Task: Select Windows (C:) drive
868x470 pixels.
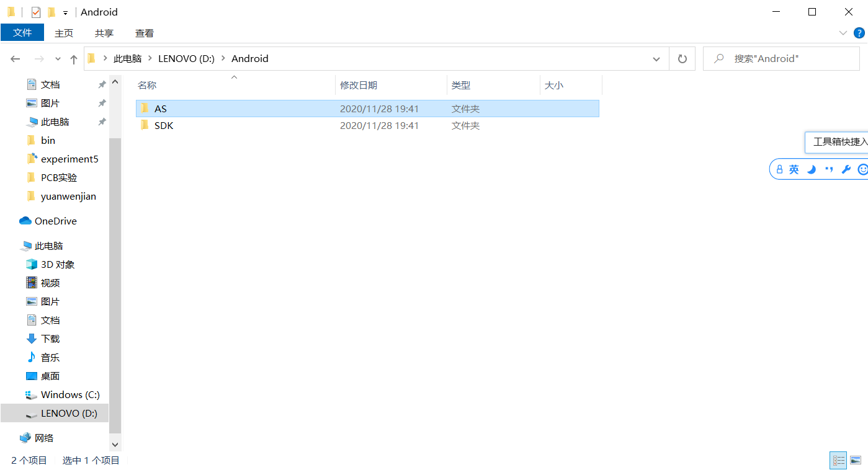Action: point(70,394)
